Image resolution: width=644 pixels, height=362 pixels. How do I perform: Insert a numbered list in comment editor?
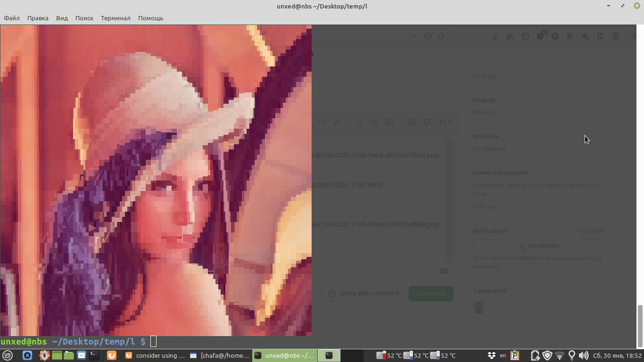(374, 122)
